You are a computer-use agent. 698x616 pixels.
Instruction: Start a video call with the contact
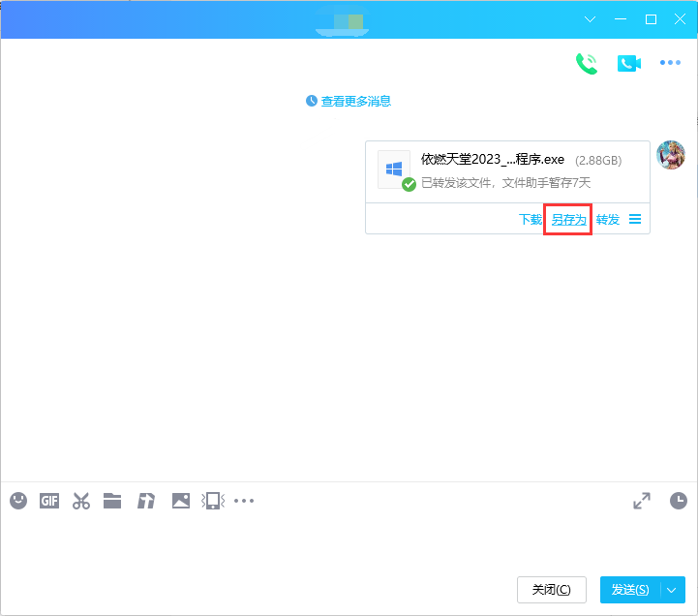[x=628, y=63]
